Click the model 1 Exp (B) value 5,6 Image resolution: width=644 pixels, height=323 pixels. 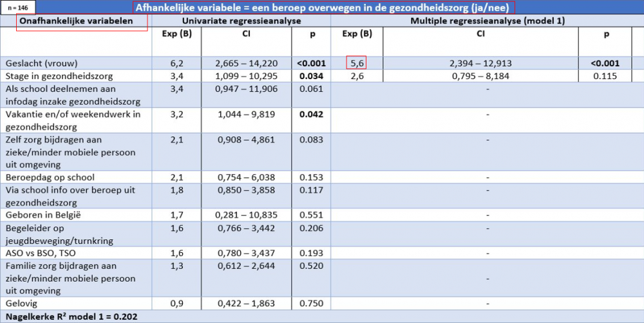point(357,62)
